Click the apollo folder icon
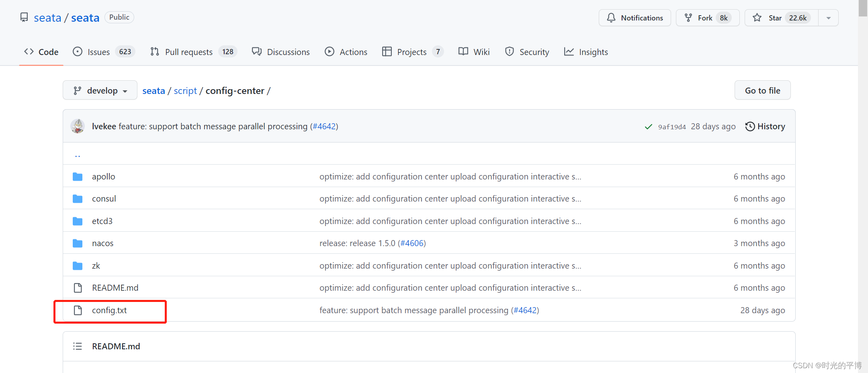 coord(78,177)
